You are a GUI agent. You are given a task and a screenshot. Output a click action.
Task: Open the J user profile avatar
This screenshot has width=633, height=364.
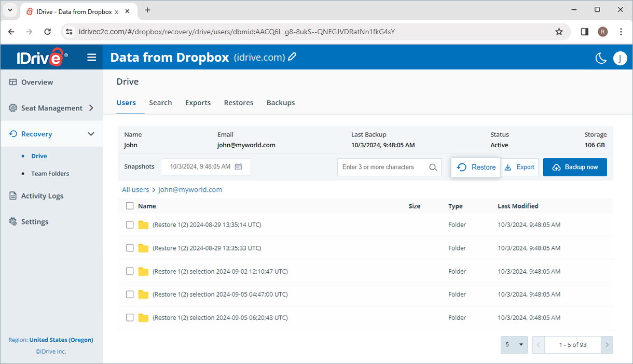click(x=620, y=58)
